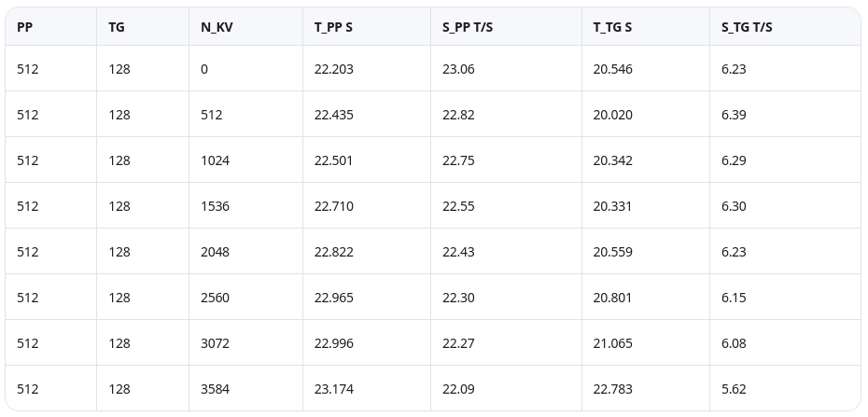Click the T_TG value 20.801
Screen dimensions: 868x417
pyautogui.click(x=612, y=298)
